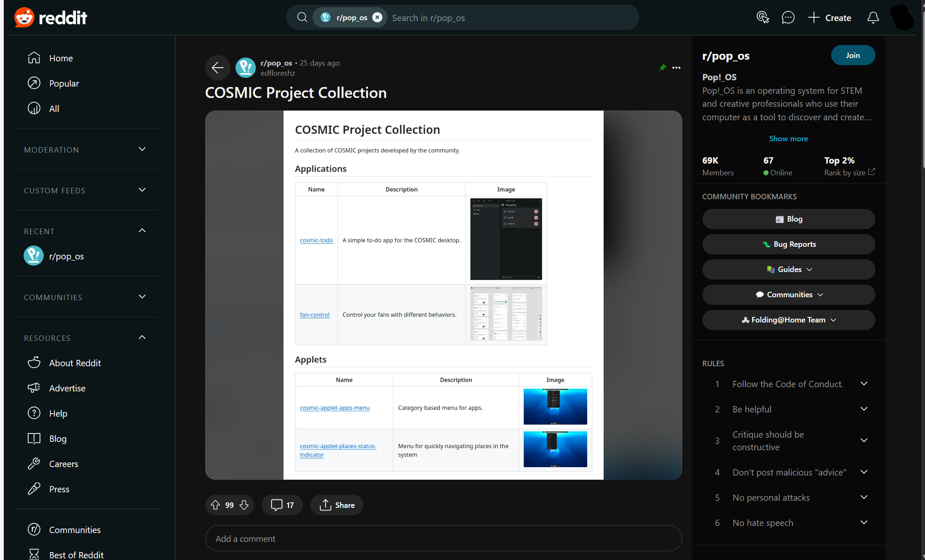Open the comments bubble showing 17

pos(282,505)
